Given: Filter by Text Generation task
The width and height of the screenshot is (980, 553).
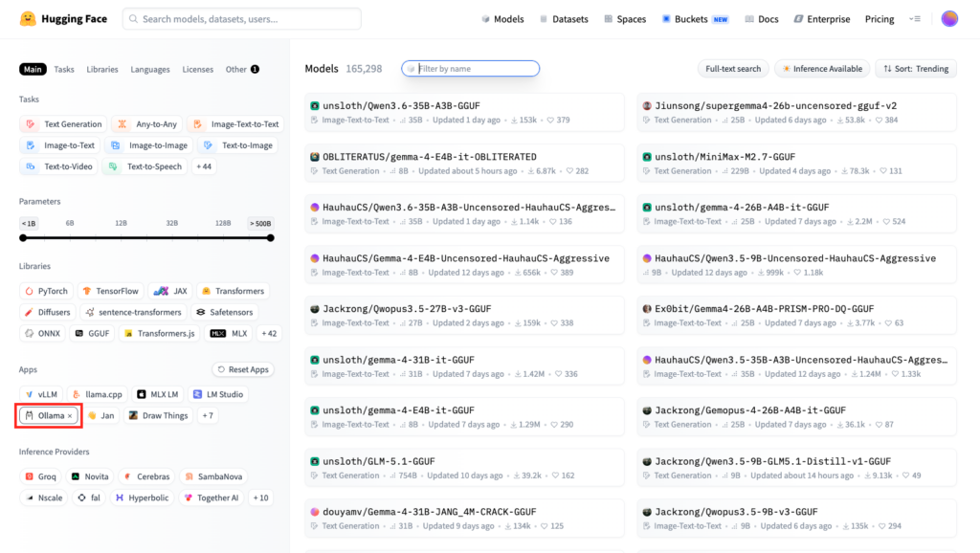Looking at the screenshot, I should (x=64, y=124).
